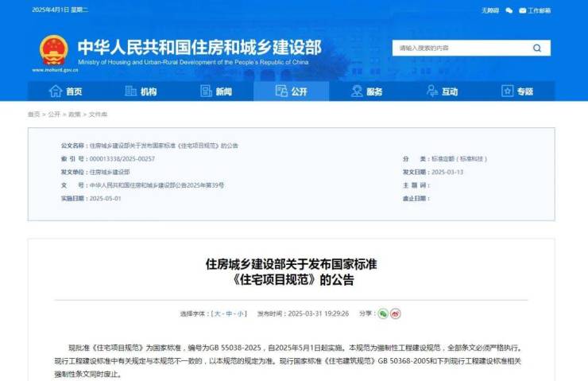The height and width of the screenshot is (381, 588).
Task: Share article via green WeChat icon
Action: pyautogui.click(x=383, y=313)
